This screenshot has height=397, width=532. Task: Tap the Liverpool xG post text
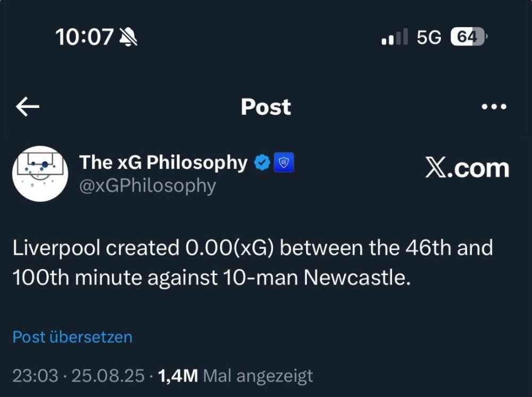pos(253,263)
